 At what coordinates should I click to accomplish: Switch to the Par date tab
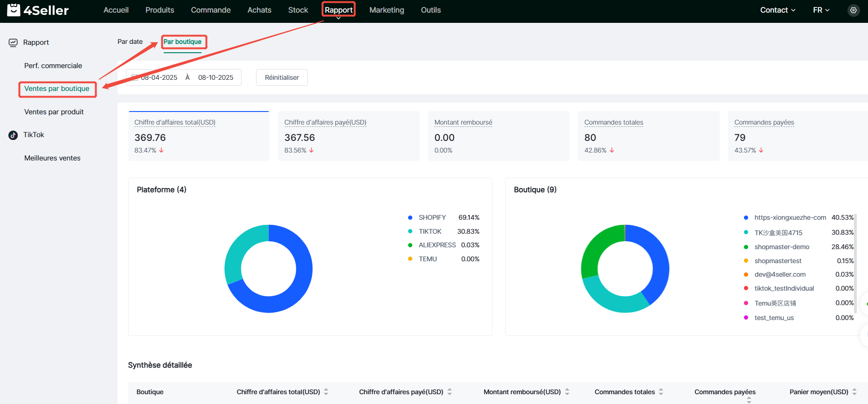click(130, 42)
